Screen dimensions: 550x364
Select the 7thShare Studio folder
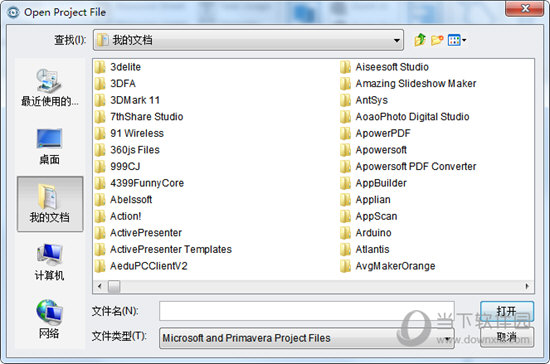139,117
